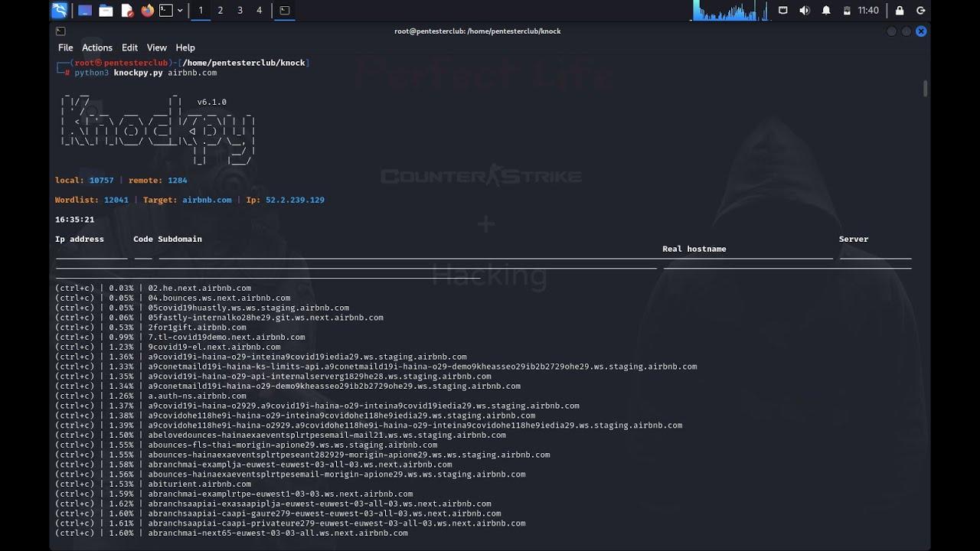This screenshot has height=551, width=980.
Task: Click subdomain 2for1gift.airbnb.com
Action: [198, 328]
